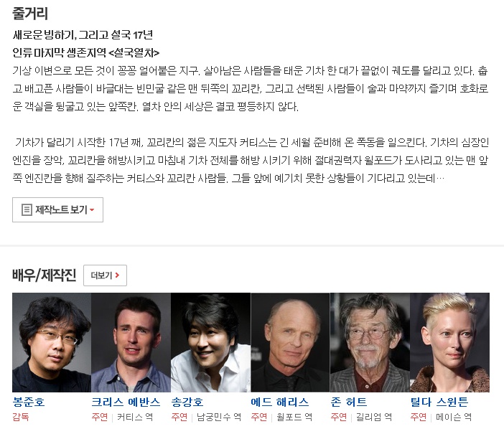
Task: Open the 더보기 cast and crew button
Action: click(x=105, y=275)
